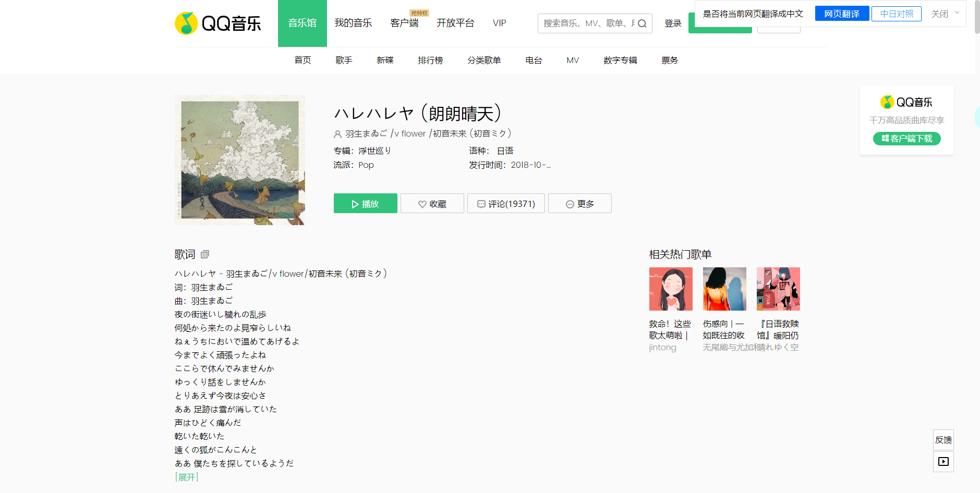Click 网页翻译 translate page button
Viewport: 980px width, 493px height.
tap(842, 14)
